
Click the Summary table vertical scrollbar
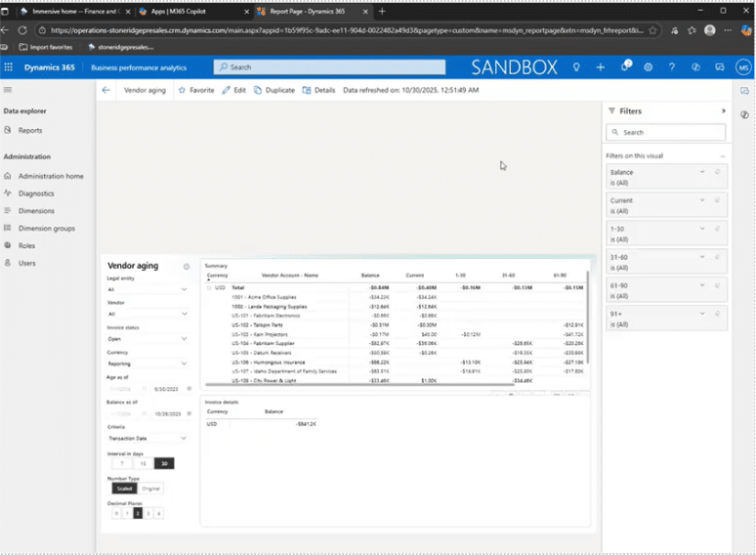tap(590, 322)
